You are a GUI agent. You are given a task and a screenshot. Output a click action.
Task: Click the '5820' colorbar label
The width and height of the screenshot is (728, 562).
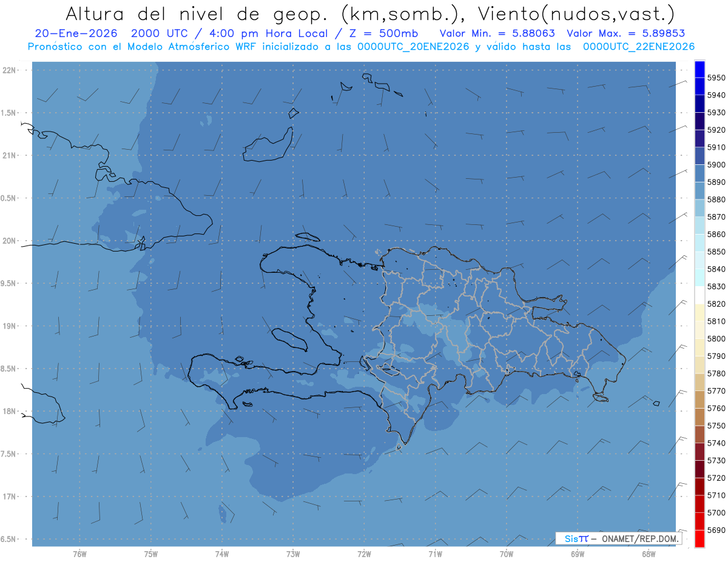tap(716, 304)
